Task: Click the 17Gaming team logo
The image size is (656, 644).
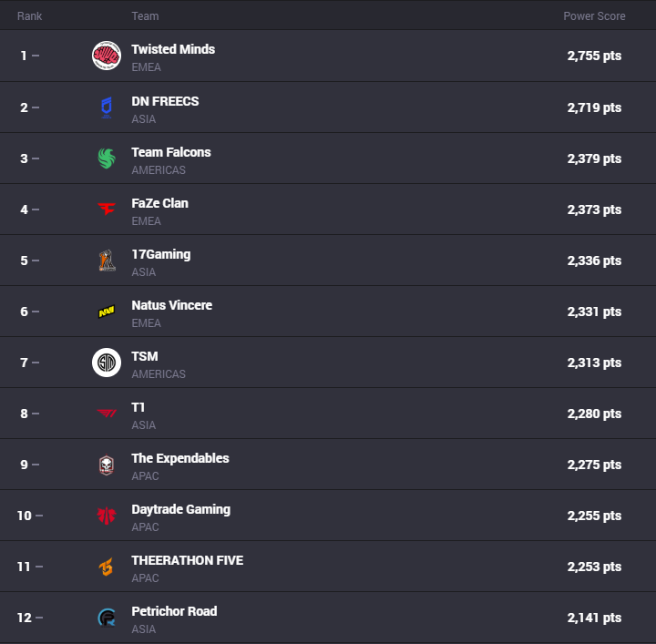Action: click(x=107, y=261)
